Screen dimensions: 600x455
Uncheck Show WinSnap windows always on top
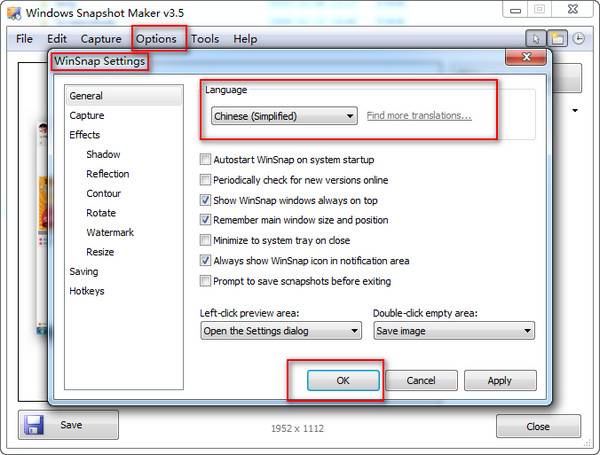(x=205, y=200)
